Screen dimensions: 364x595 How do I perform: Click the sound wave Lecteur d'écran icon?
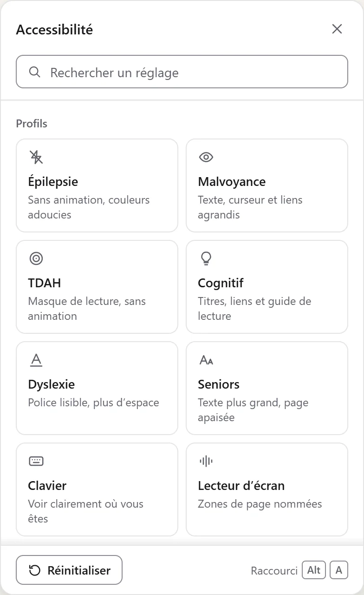click(206, 461)
